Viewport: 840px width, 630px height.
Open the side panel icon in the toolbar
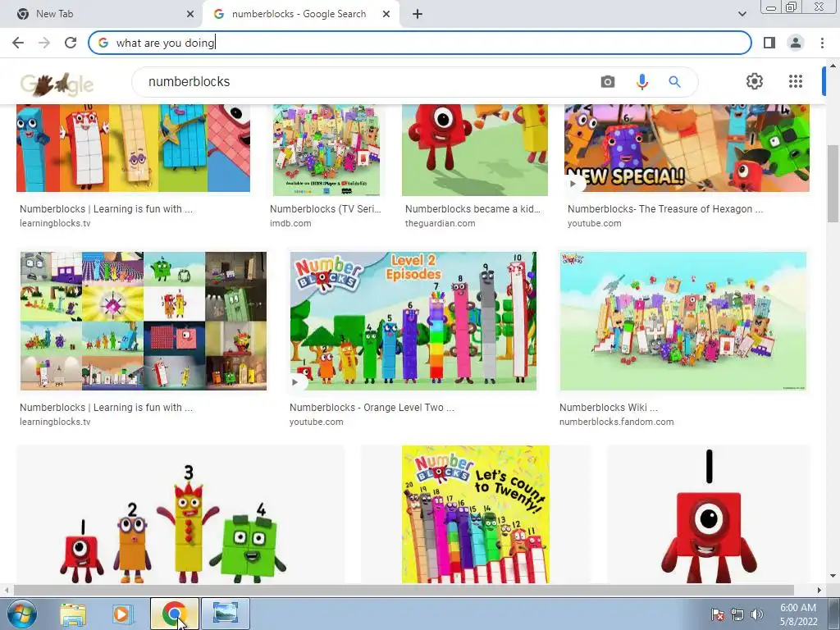(769, 43)
